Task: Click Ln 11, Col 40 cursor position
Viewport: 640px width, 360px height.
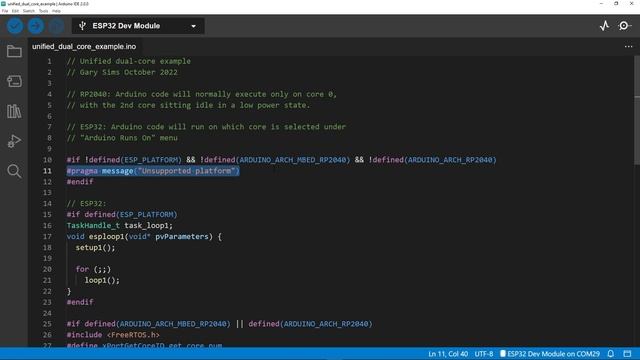Action: 448,354
